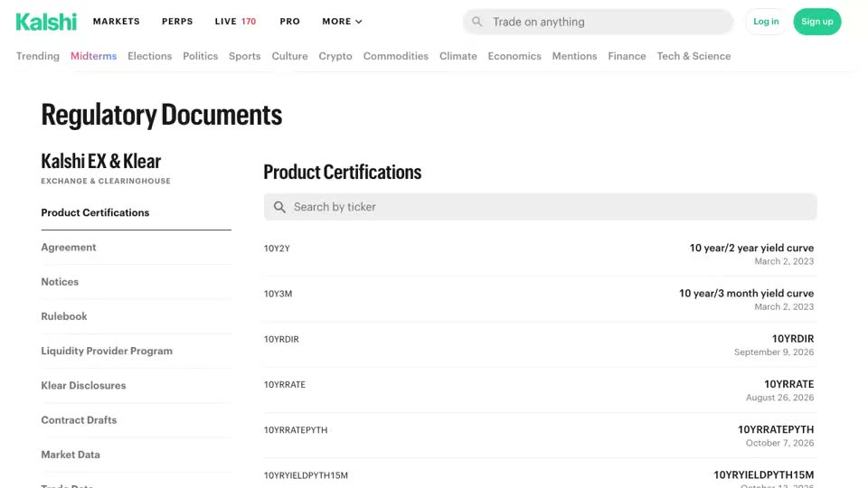
Task: Click the September 9, 2026 date
Action: [774, 352]
